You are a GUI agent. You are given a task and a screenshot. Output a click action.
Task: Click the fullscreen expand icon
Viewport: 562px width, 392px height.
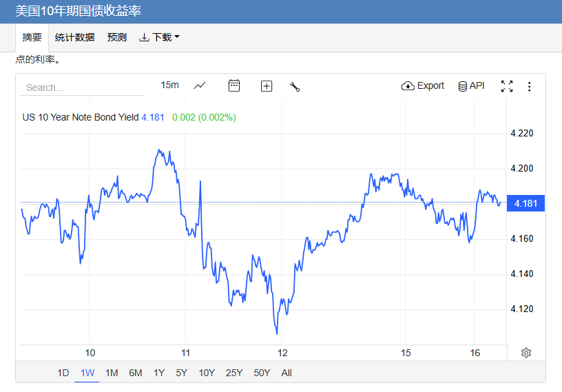click(x=507, y=86)
